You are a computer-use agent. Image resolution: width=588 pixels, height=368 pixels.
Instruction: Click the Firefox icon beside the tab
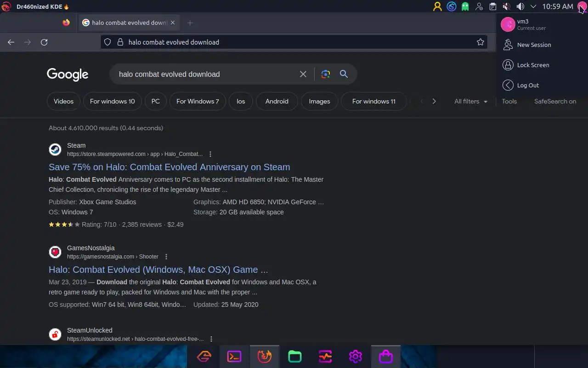click(x=66, y=23)
